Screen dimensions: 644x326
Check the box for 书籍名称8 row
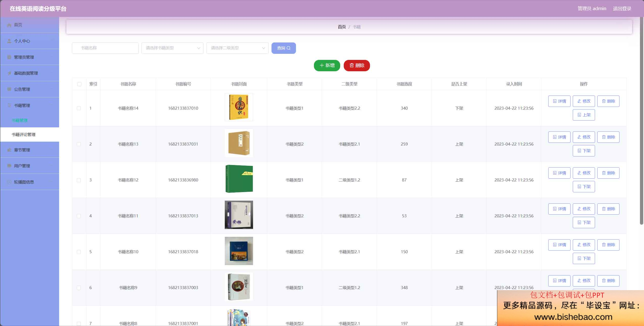click(79, 323)
